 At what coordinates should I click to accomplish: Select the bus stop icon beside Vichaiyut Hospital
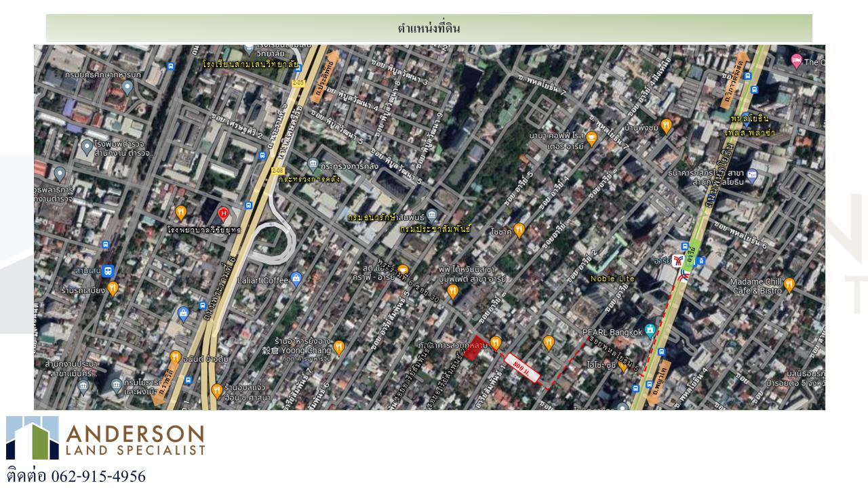pos(248,205)
